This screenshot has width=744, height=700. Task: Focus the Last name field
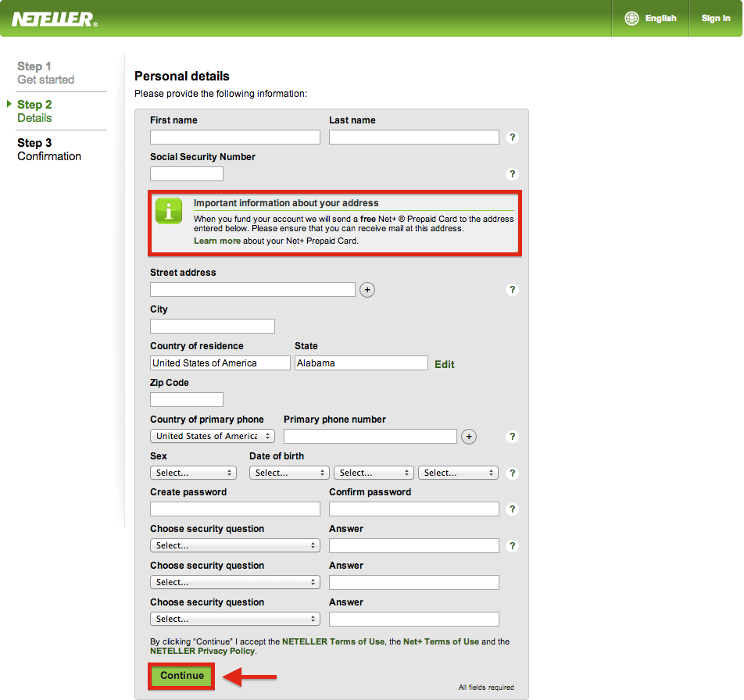pos(413,137)
